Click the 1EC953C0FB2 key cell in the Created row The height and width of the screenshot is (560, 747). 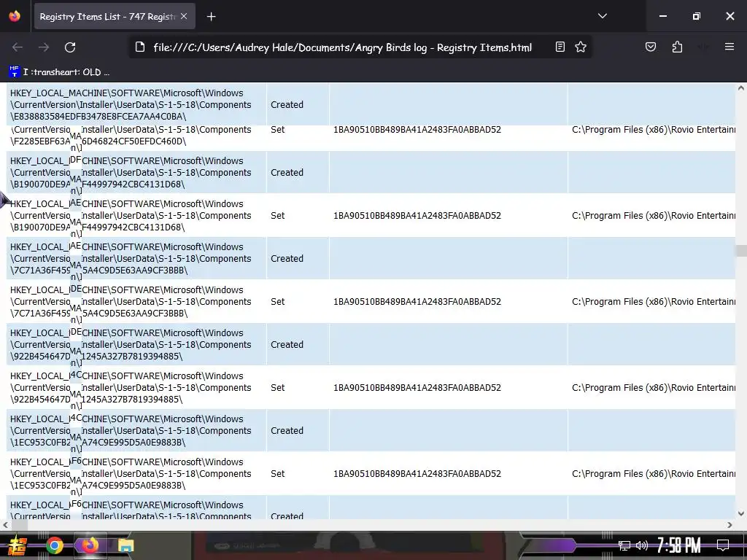click(136, 430)
